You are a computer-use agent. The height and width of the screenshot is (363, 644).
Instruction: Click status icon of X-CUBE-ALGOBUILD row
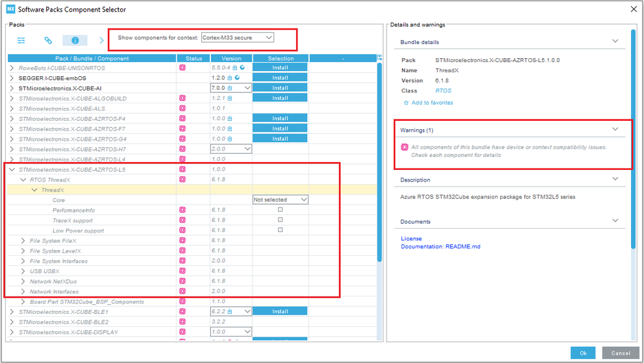(x=183, y=98)
